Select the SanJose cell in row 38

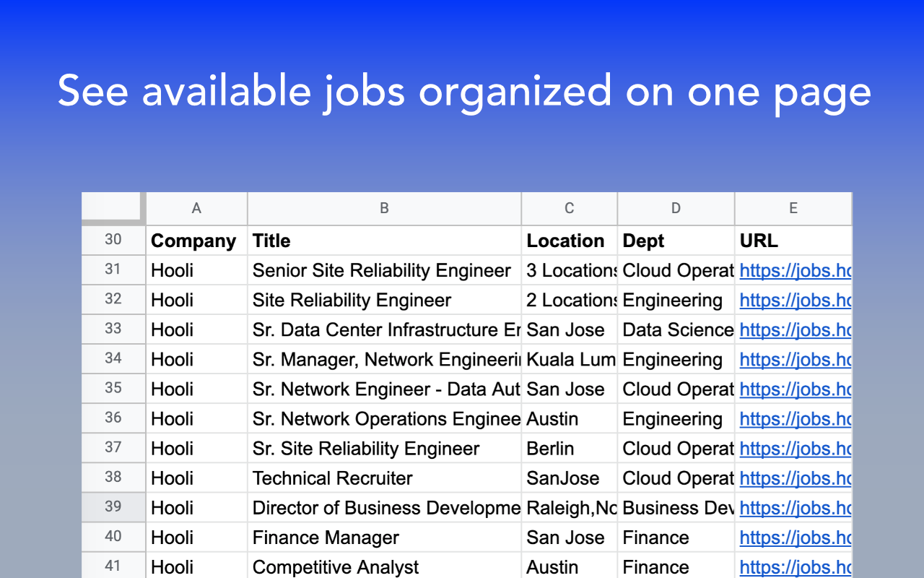(570, 478)
